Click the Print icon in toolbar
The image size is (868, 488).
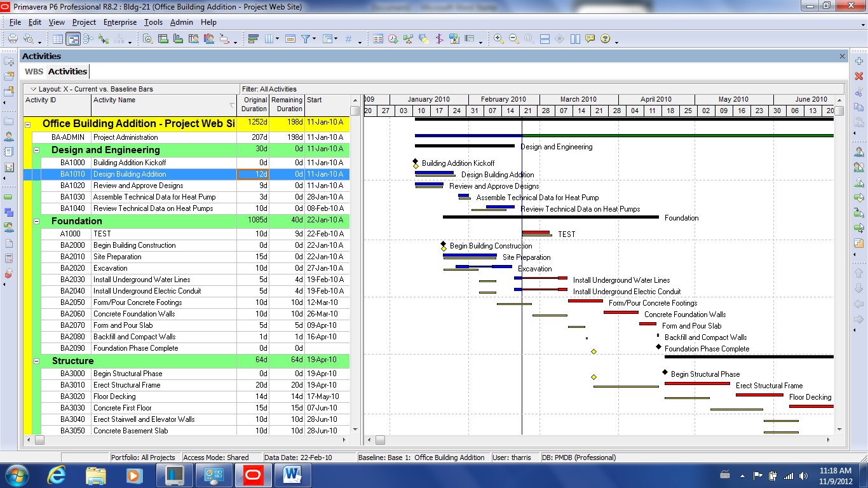[13, 39]
